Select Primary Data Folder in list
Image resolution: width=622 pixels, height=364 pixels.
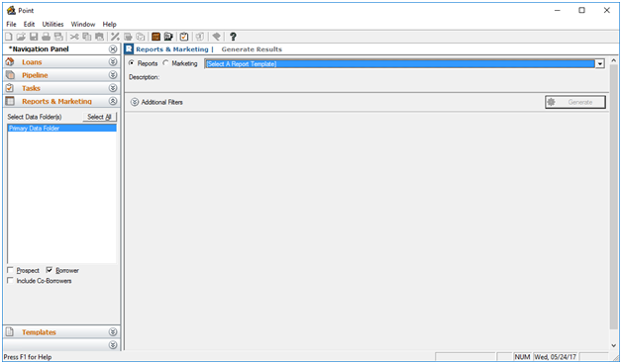(61, 129)
